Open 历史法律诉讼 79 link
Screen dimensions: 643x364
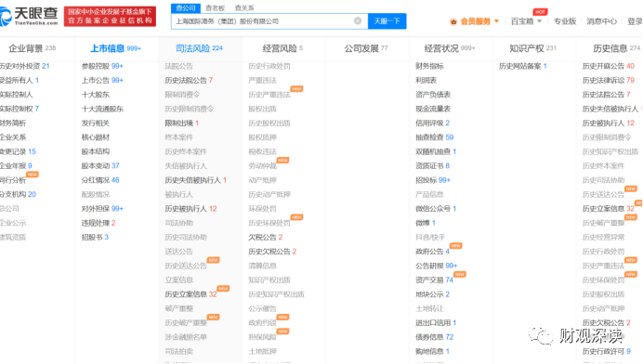[608, 81]
